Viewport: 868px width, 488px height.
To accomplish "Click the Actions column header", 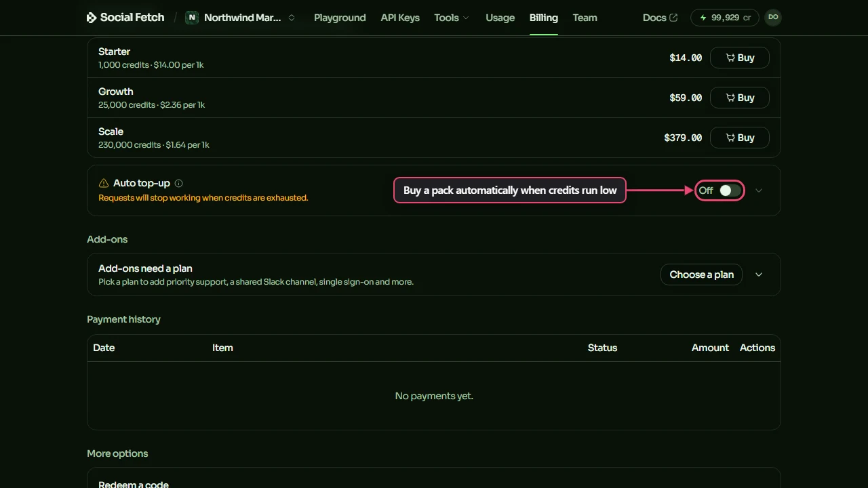I will tap(757, 348).
